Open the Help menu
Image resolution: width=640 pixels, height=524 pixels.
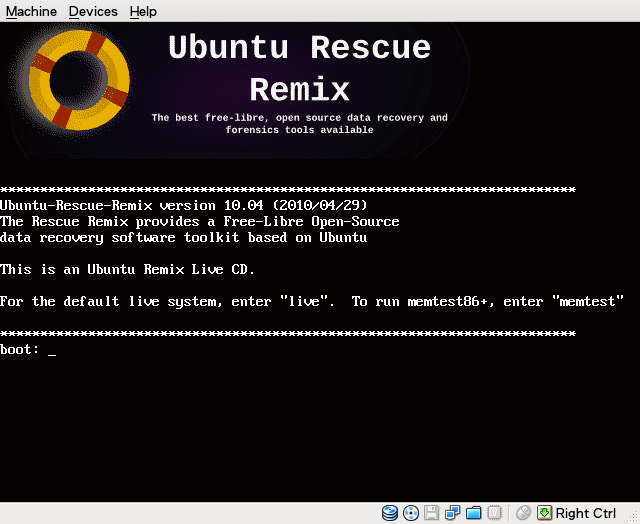(143, 11)
